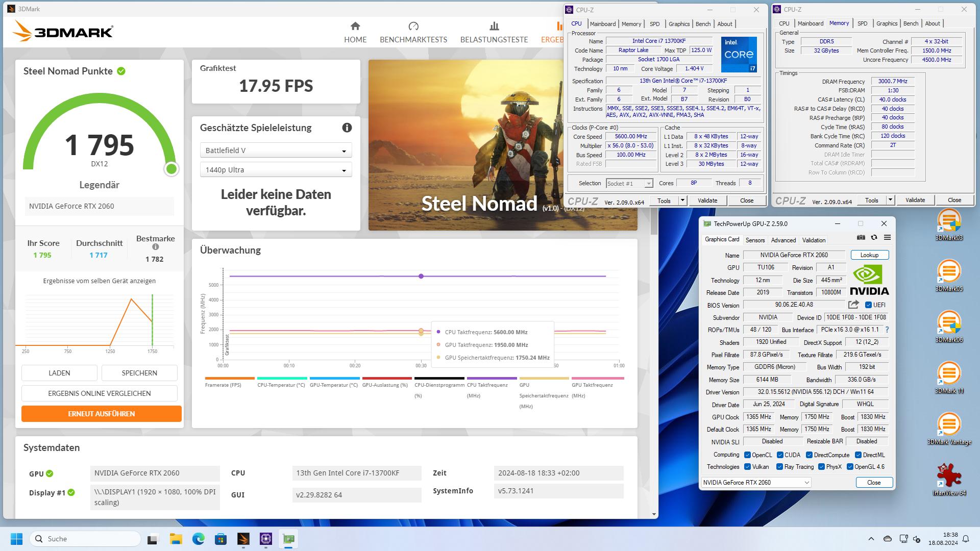Open the 3DMark03 desktop shortcut
980x551 pixels.
pyautogui.click(x=949, y=224)
